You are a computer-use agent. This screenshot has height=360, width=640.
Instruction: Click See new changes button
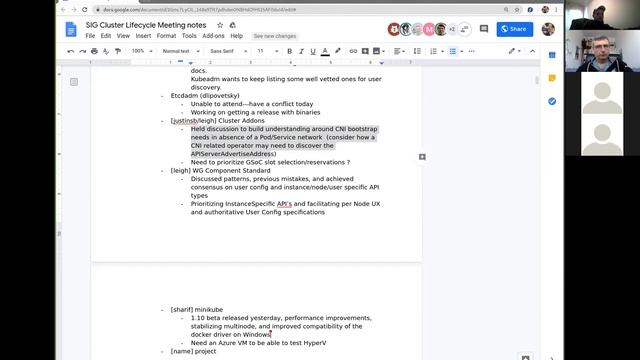click(275, 36)
